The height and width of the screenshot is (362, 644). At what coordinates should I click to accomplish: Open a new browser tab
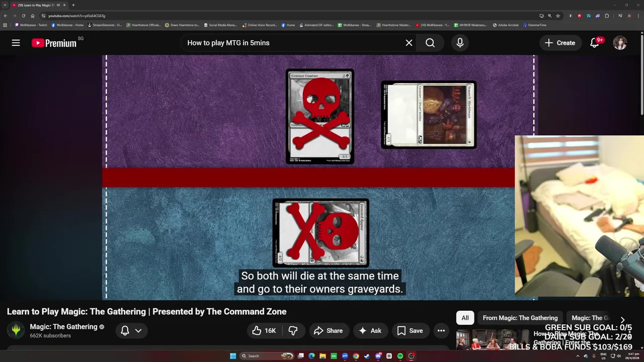coord(73,5)
